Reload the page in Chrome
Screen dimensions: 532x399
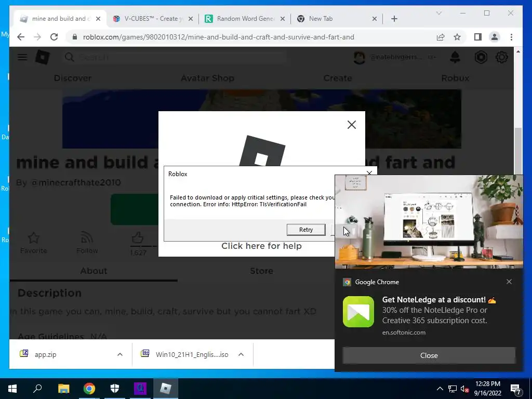pos(54,37)
